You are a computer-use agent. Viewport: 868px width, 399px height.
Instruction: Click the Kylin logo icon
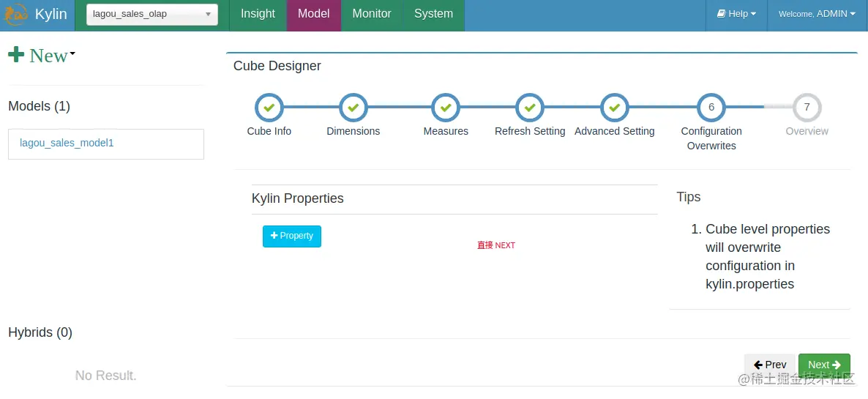click(x=15, y=14)
